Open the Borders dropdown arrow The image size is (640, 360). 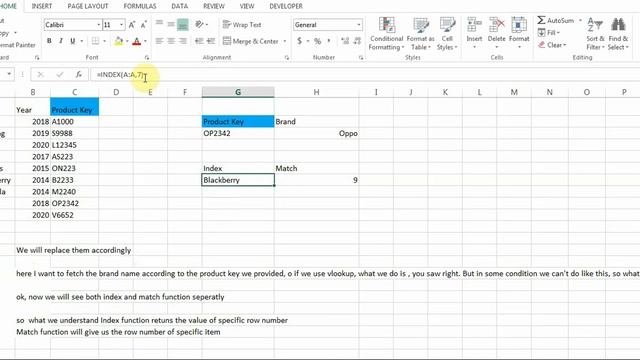click(104, 41)
